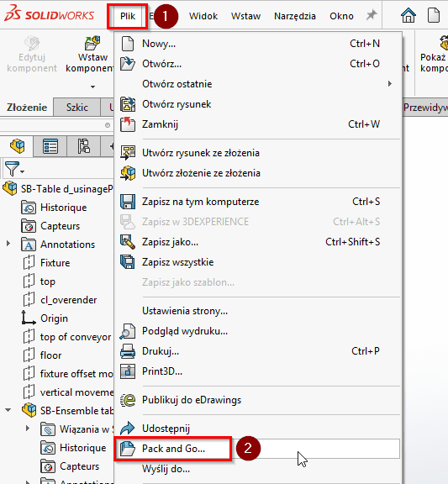Select the Origin item
Image resolution: width=448 pixels, height=484 pixels.
click(45, 318)
